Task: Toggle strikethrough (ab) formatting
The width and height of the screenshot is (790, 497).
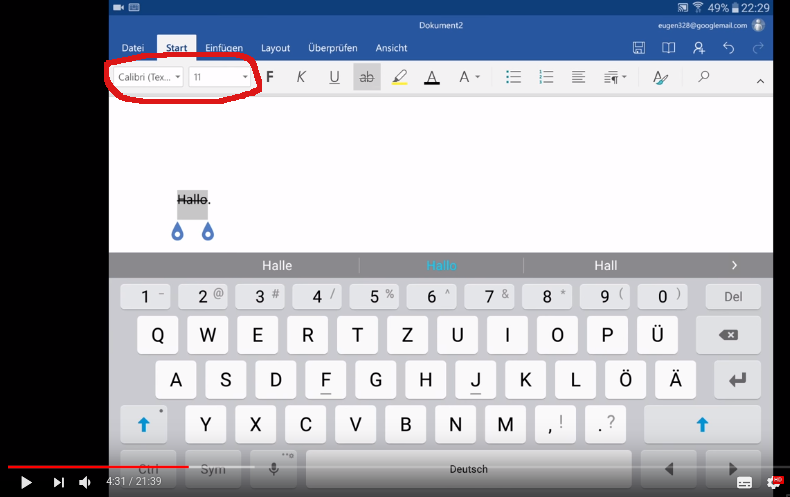Action: click(x=367, y=77)
